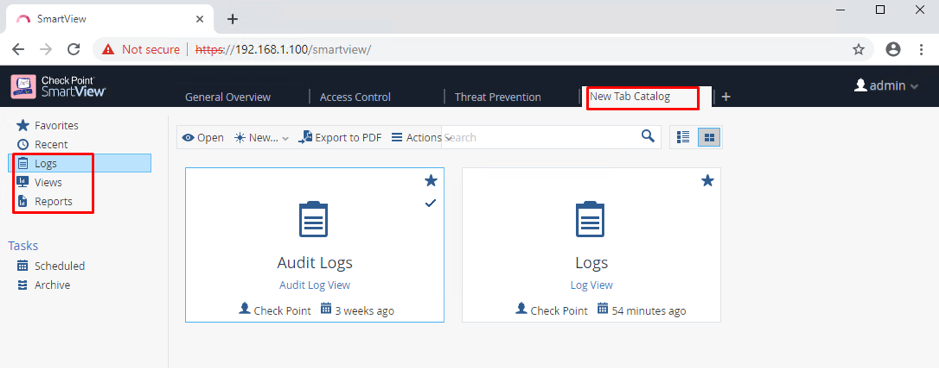939x368 pixels.
Task: Switch to the Threat Prevention tab
Action: (498, 97)
